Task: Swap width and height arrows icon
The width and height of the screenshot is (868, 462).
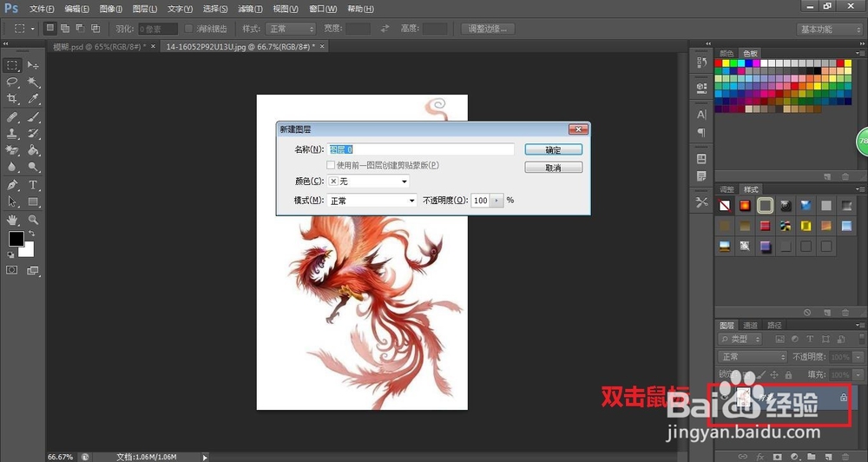Action: click(x=385, y=29)
